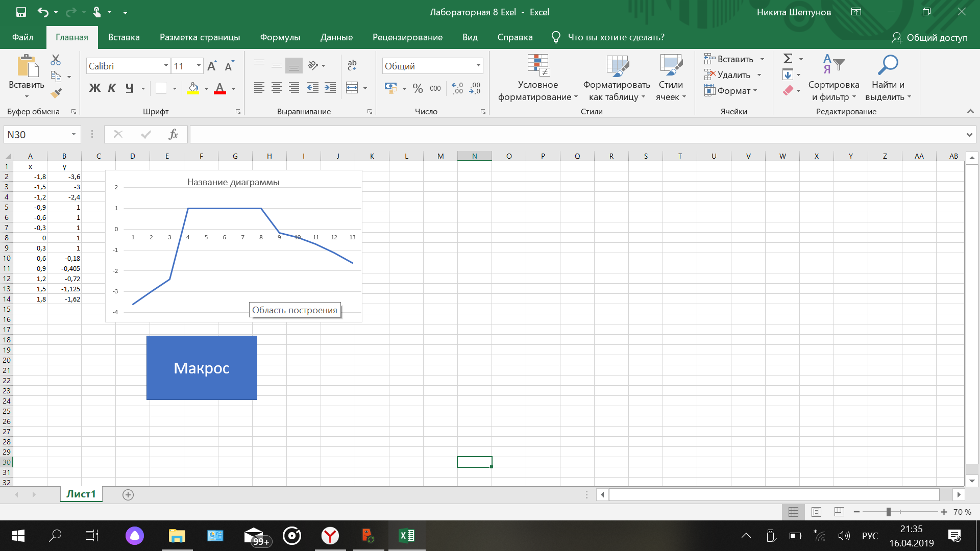Click the formula bar input field
The image size is (980, 551).
coord(577,135)
